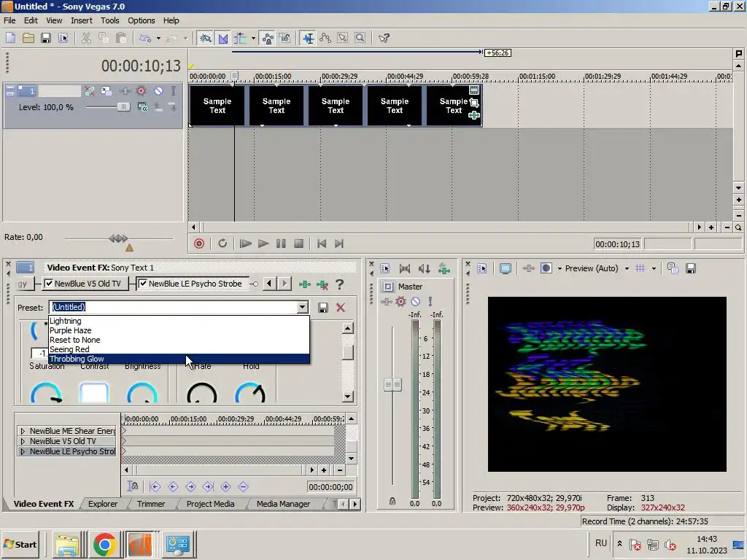The image size is (747, 560).
Task: Select the Envelope Edit tool
Action: click(325, 38)
